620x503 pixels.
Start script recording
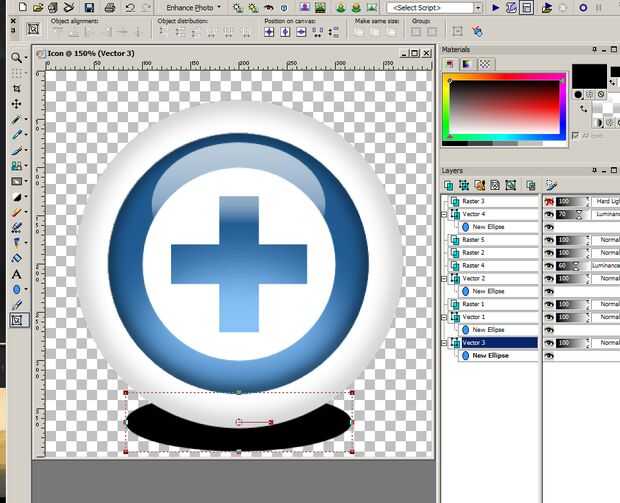coord(583,7)
